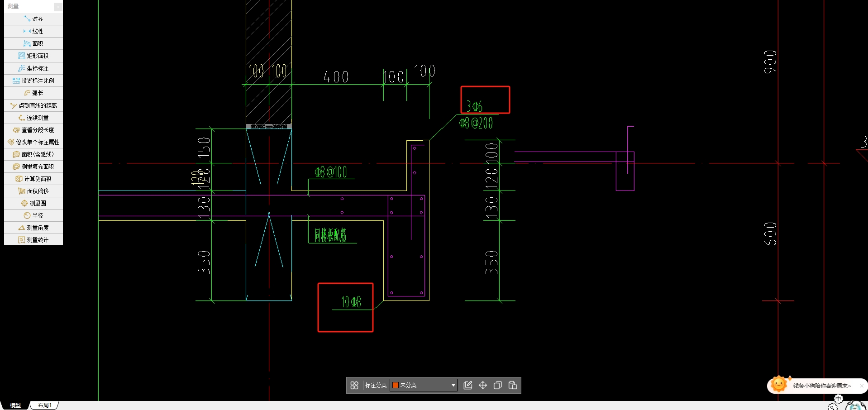This screenshot has height=410, width=868.
Task: Open 测量统计 measurement statistics
Action: [33, 240]
